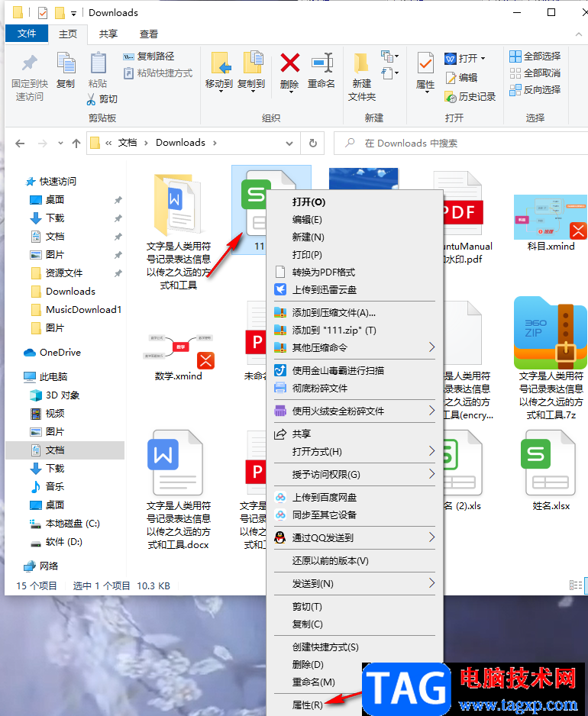Viewport: 588px width, 716px height.
Task: Click the Back navigation arrow
Action: coord(20,144)
